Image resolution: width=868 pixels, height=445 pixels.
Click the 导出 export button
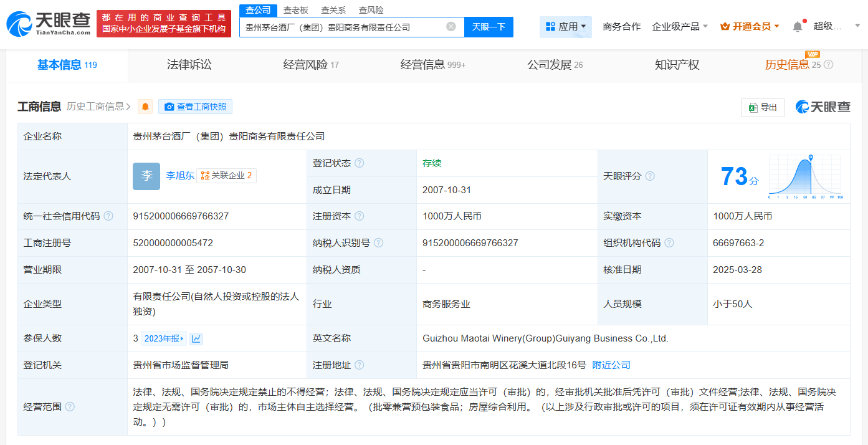click(x=763, y=107)
